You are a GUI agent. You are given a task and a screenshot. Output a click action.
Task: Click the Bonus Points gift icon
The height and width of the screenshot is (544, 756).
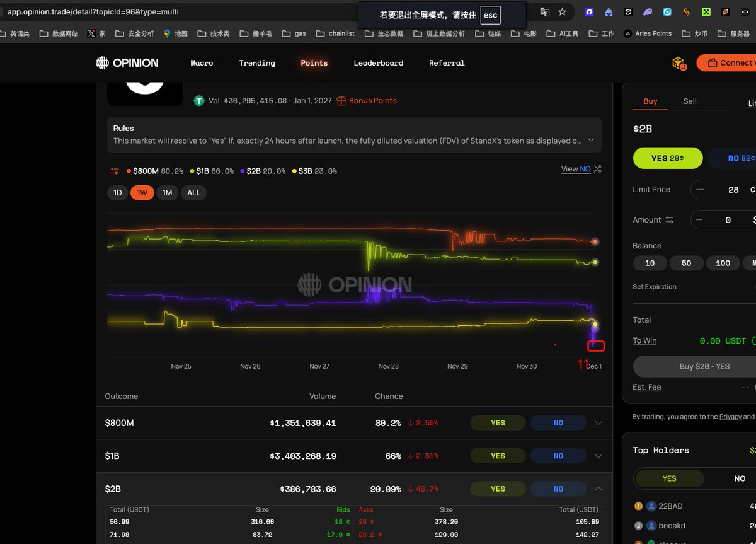(340, 100)
